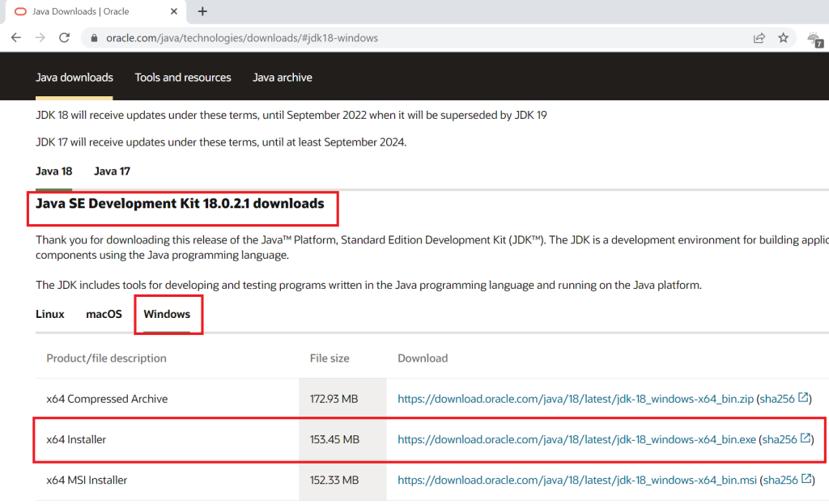
Task: Click the browser back arrow
Action: 16,38
